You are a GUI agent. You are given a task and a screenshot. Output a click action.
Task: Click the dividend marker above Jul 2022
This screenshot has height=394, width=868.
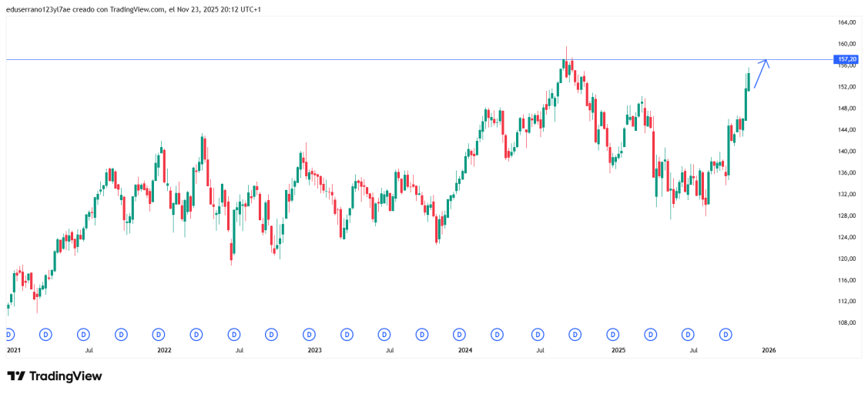pyautogui.click(x=234, y=335)
